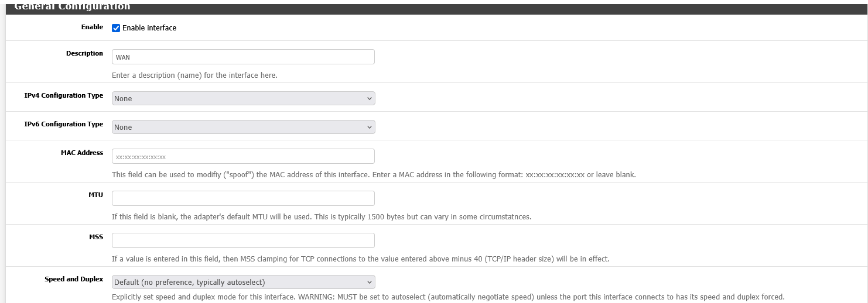Click the "Enter a description" hint text

(194, 75)
